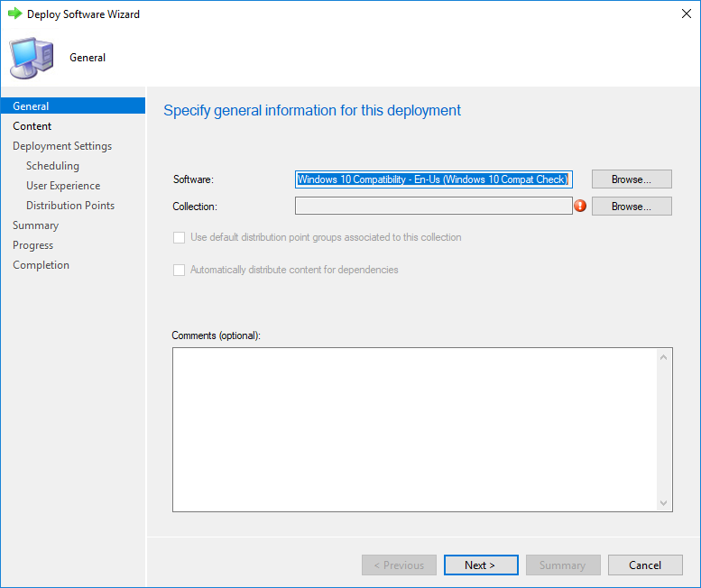Viewport: 701px width, 588px height.
Task: Go to Deployment Settings step
Action: [62, 146]
